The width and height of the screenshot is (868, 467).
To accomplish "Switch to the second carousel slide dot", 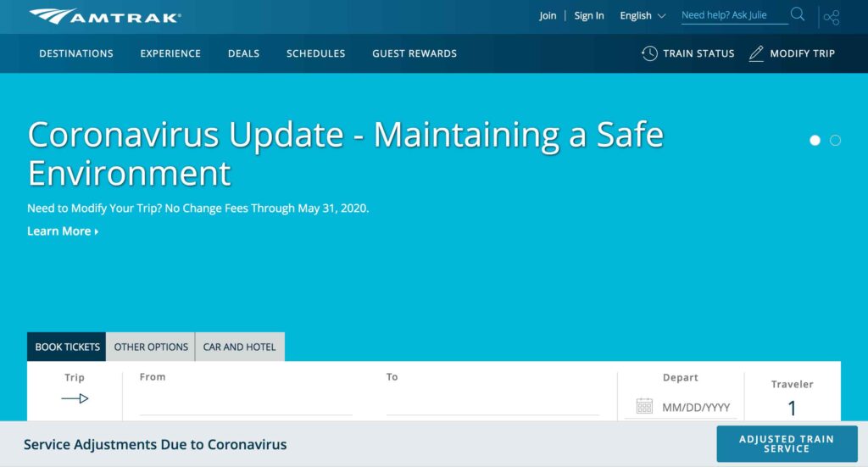I will (835, 141).
